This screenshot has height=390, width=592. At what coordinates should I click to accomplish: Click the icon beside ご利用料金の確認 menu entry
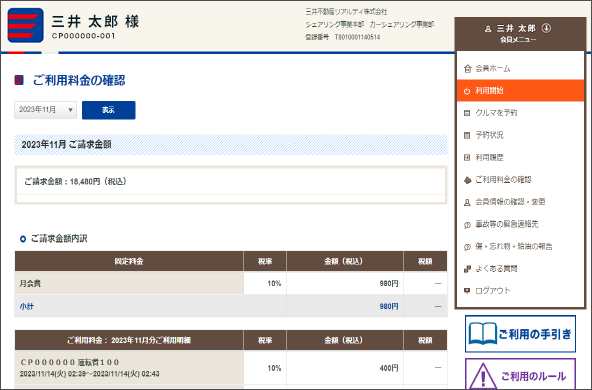(x=467, y=180)
